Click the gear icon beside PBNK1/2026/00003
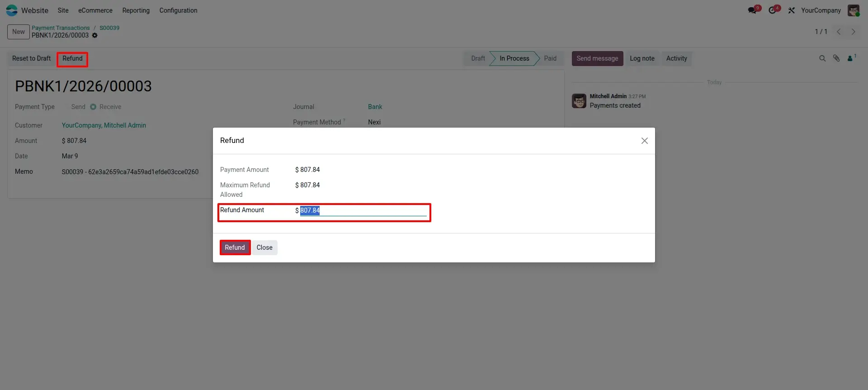This screenshot has height=390, width=868. point(95,35)
